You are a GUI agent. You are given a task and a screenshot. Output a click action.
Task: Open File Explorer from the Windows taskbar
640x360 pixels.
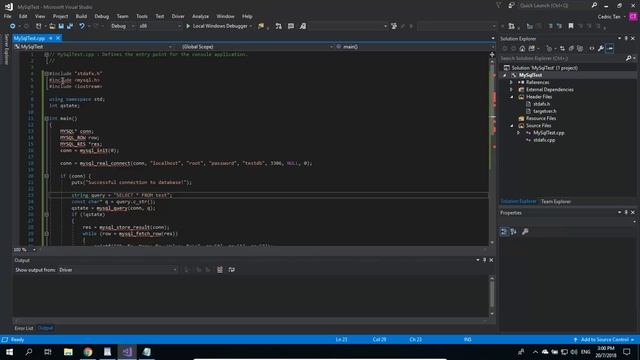tap(68, 352)
